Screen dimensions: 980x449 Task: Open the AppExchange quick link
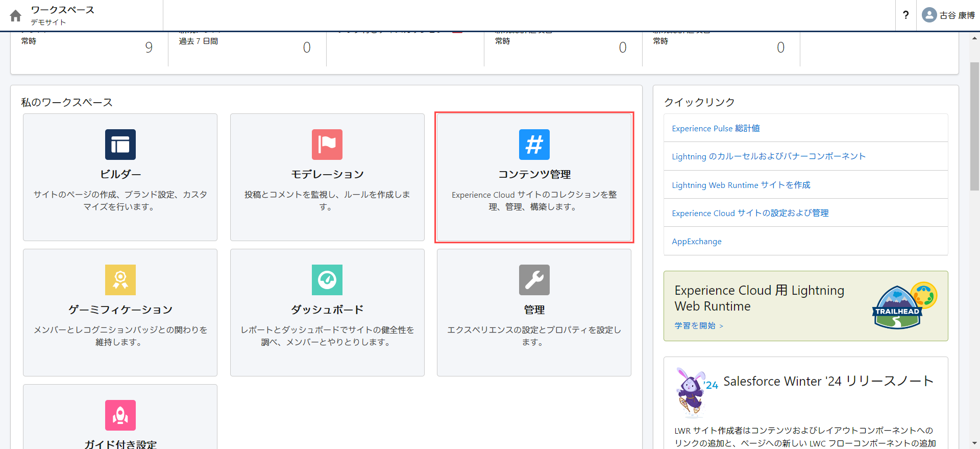(697, 241)
